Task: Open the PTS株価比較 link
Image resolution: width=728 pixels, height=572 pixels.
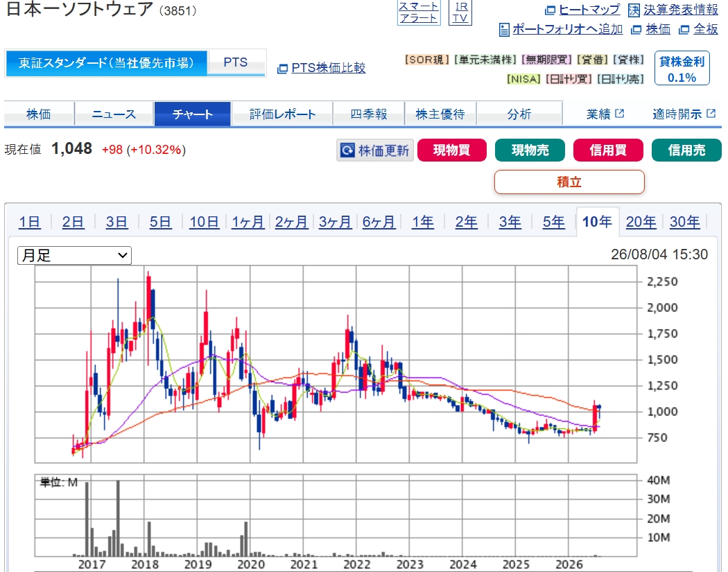Action: [328, 68]
